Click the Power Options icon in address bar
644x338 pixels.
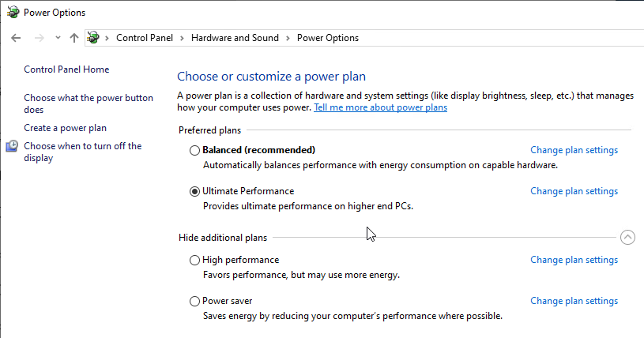[x=93, y=38]
